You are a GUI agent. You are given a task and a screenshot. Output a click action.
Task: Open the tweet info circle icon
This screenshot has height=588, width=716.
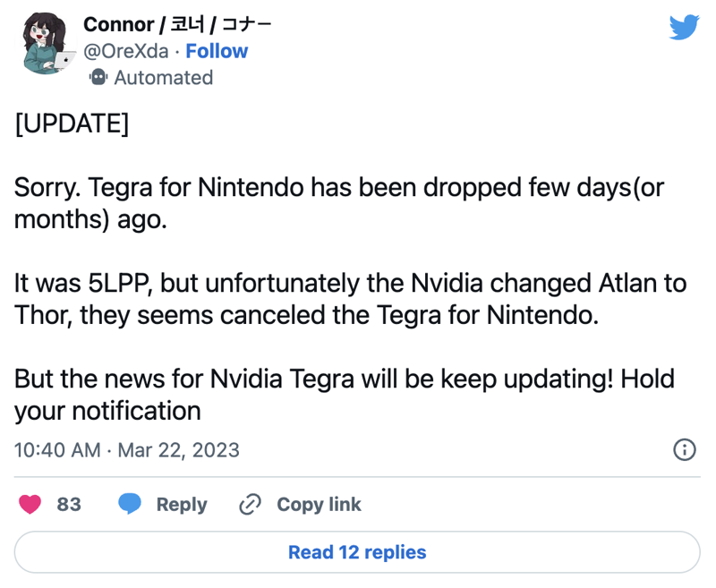click(x=685, y=449)
